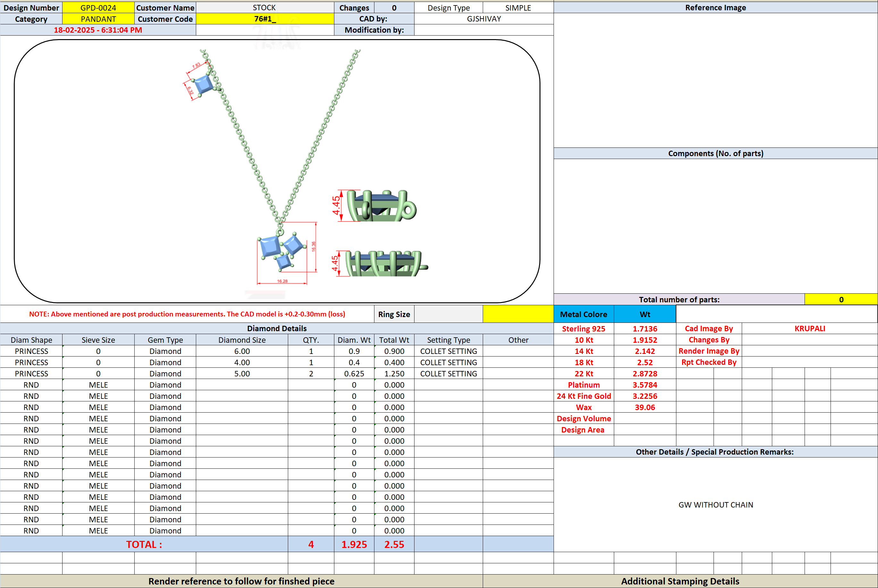
Task: Click the Sieve Size column header
Action: [98, 340]
